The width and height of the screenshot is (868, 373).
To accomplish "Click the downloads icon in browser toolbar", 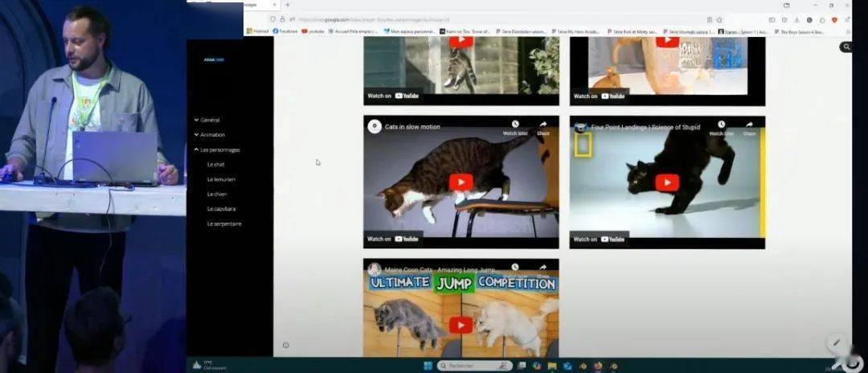I will [x=796, y=19].
